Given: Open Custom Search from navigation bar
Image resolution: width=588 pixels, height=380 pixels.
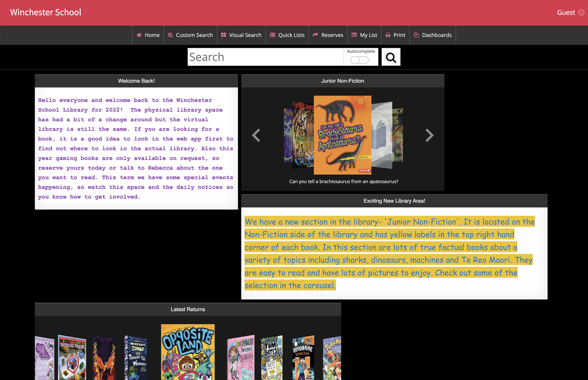Looking at the screenshot, I should pos(190,35).
